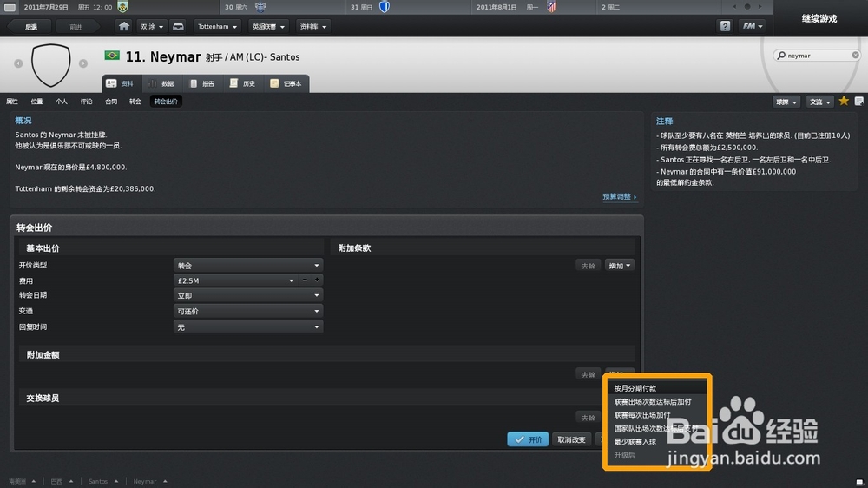The width and height of the screenshot is (868, 488).
Task: Click the 开价 make offer button
Action: click(x=528, y=439)
